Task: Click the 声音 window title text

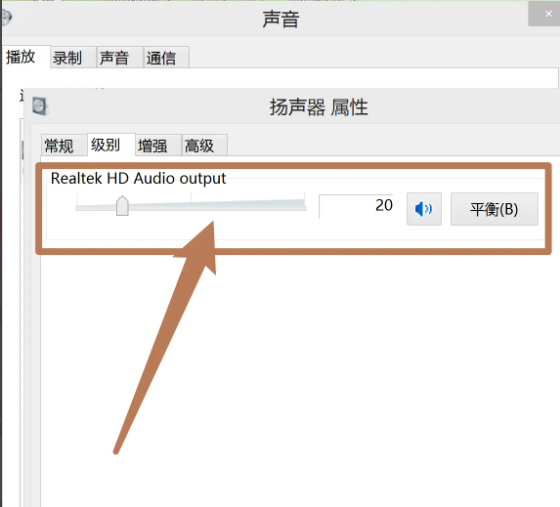Action: (281, 19)
